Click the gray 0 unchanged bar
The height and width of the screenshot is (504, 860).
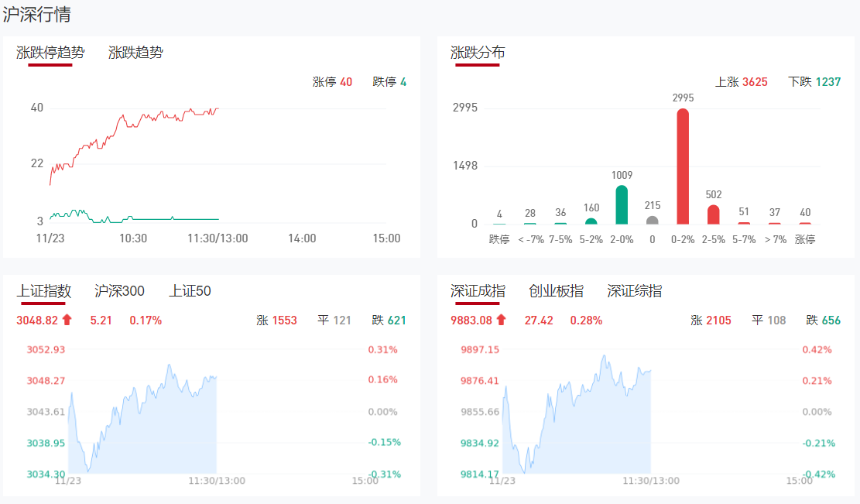click(653, 221)
